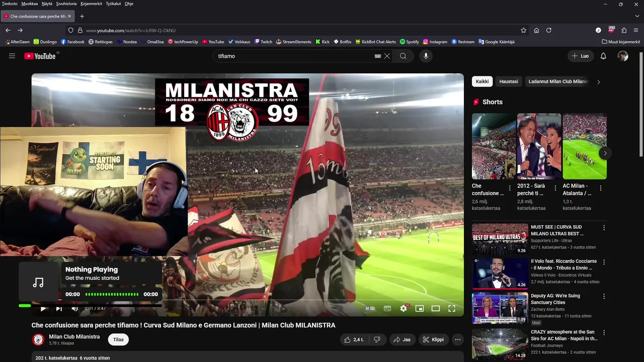This screenshot has width=644, height=362.
Task: Select the Haustasi filter chip
Action: (509, 81)
